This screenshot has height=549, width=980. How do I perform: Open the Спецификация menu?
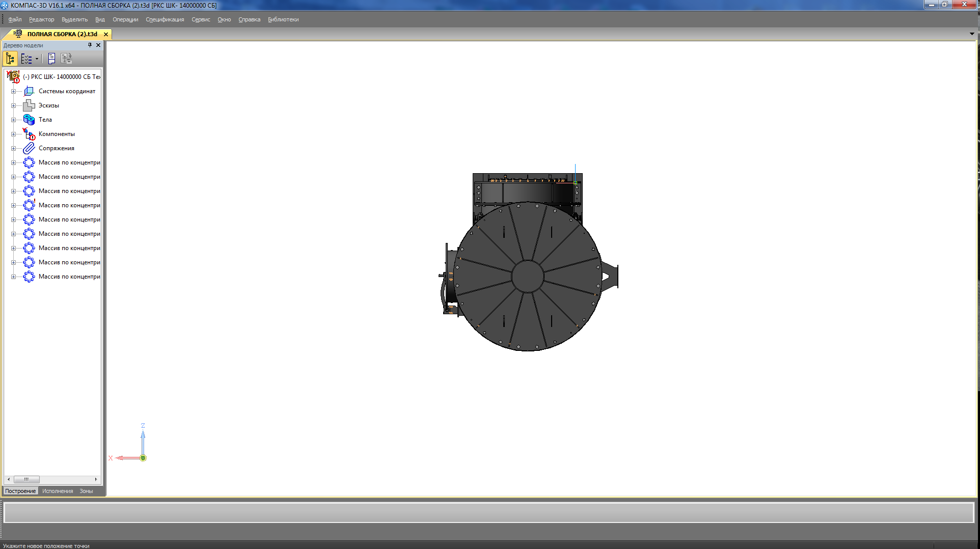pyautogui.click(x=165, y=19)
